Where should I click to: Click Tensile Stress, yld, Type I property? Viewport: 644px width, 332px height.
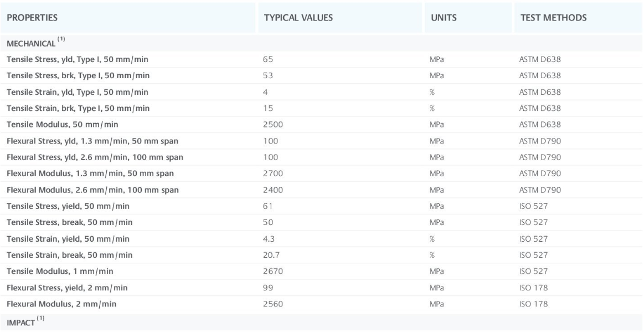pos(78,59)
